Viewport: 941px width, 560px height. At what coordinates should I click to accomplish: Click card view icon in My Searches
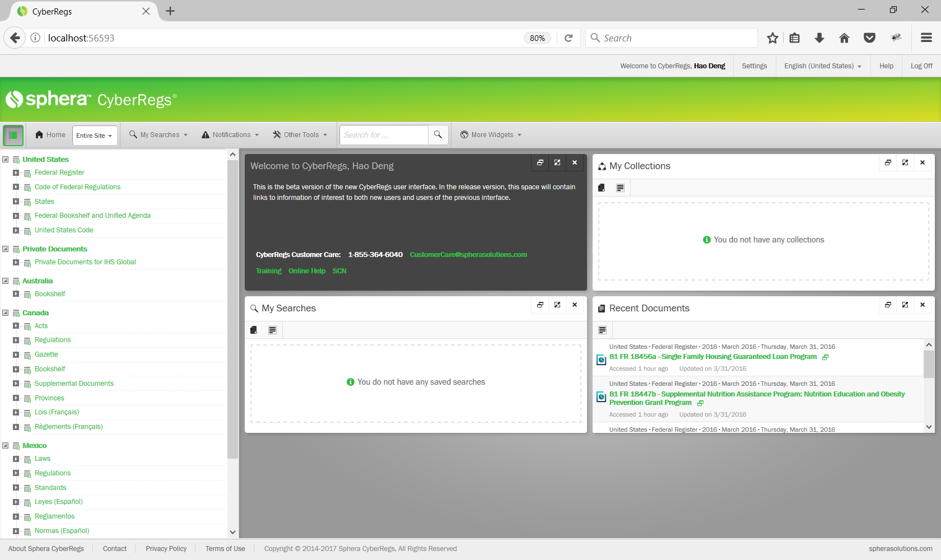(x=254, y=330)
